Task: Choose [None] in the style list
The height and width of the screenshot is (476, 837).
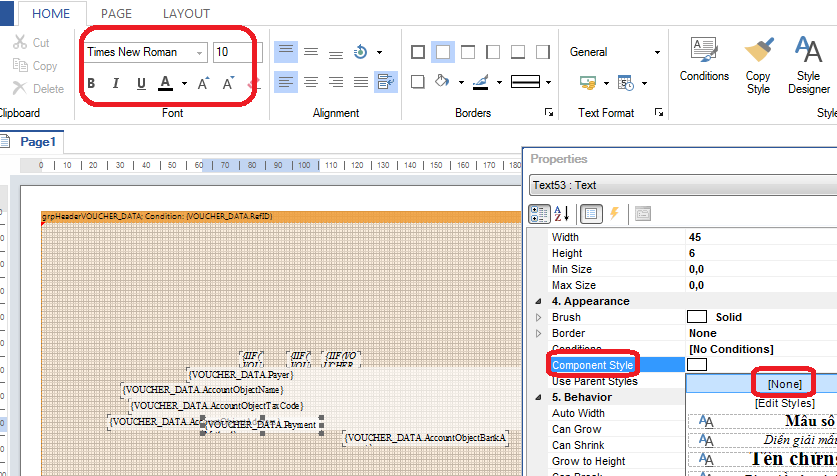Action: point(784,384)
